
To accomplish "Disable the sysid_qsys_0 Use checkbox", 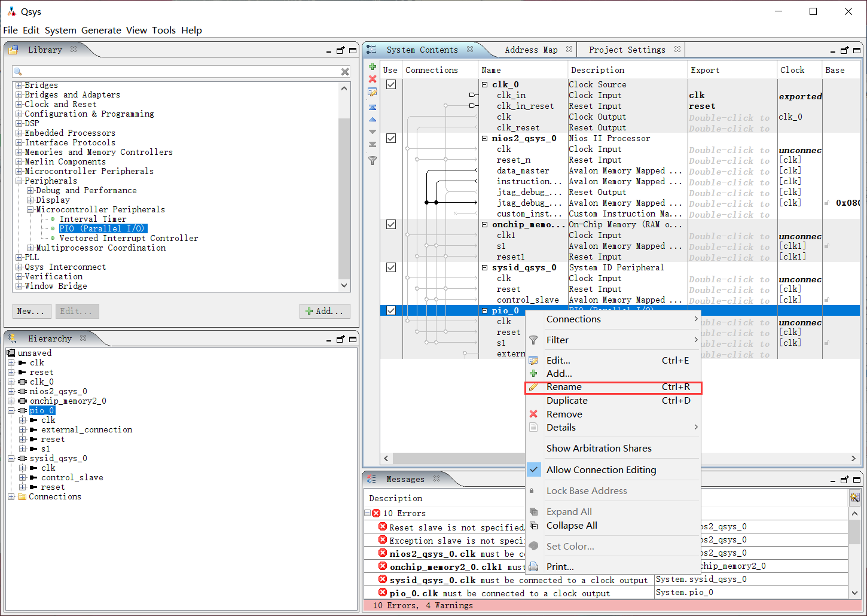I will [x=391, y=268].
